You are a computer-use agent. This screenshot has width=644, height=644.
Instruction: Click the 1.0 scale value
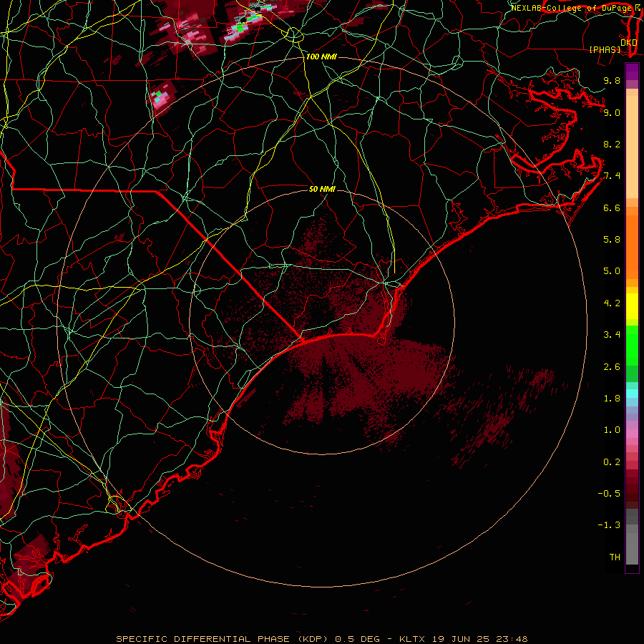click(x=612, y=430)
